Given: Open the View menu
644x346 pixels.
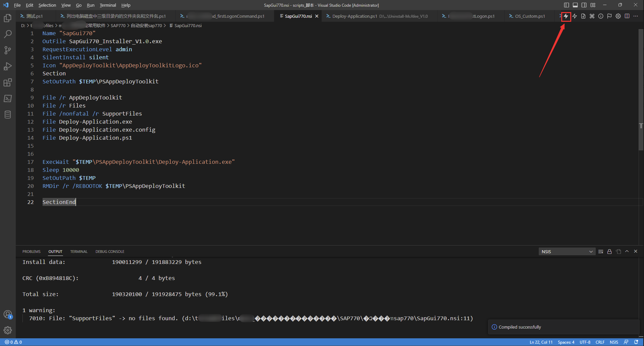Looking at the screenshot, I should [66, 5].
